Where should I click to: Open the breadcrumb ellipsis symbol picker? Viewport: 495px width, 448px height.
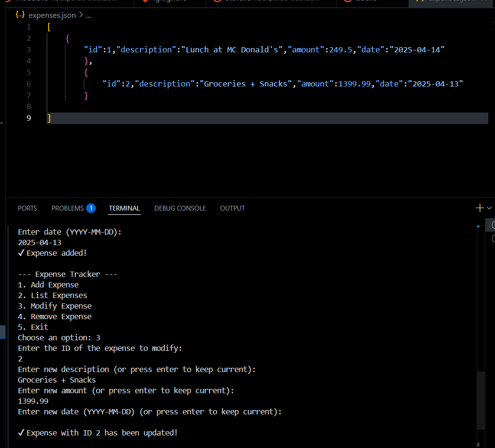coord(89,15)
